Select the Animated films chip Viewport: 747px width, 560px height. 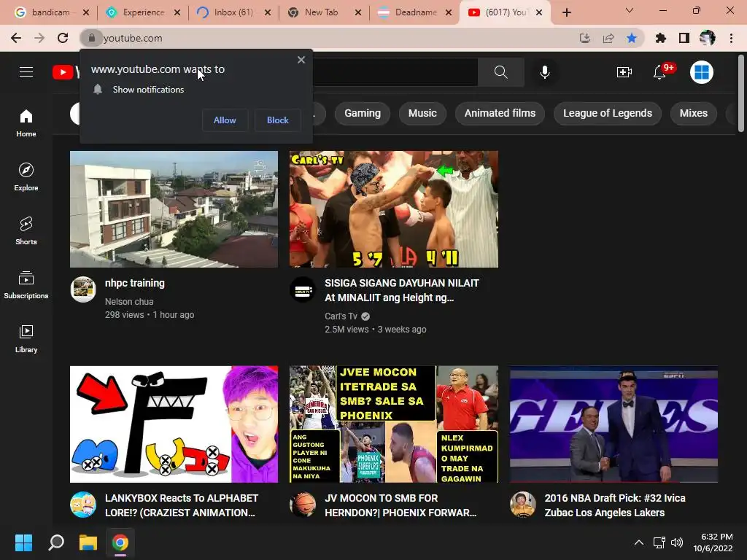coord(500,113)
